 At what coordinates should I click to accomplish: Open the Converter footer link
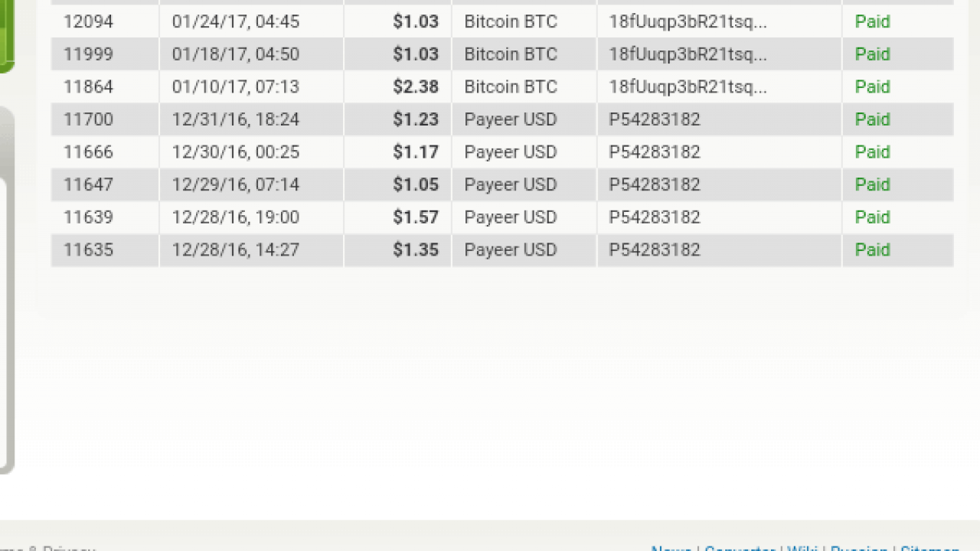740,548
